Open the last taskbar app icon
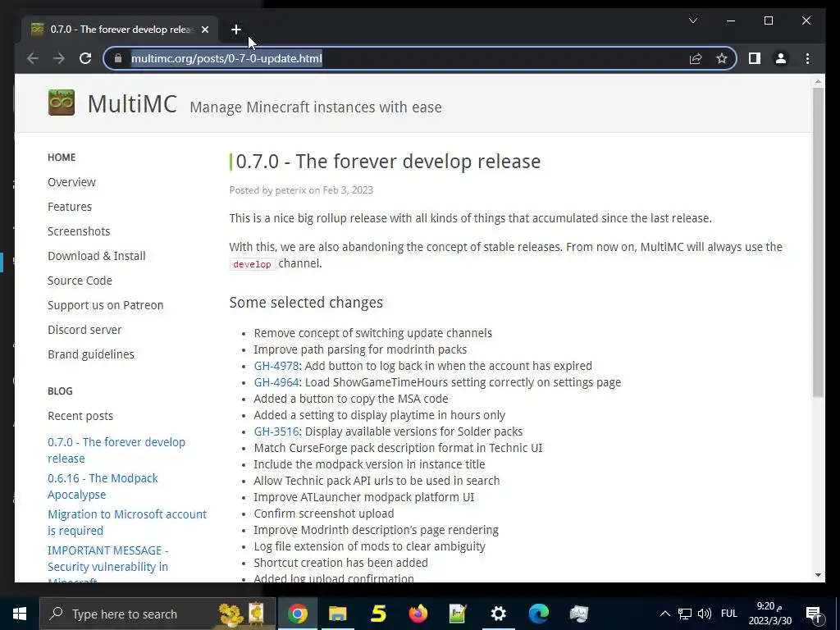The height and width of the screenshot is (630, 840). click(578, 614)
